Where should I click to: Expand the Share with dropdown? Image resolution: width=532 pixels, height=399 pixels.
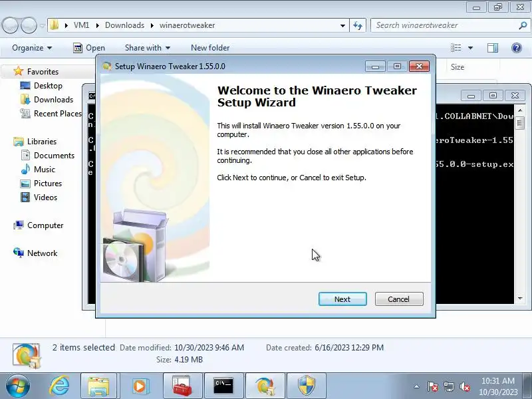[x=147, y=48]
